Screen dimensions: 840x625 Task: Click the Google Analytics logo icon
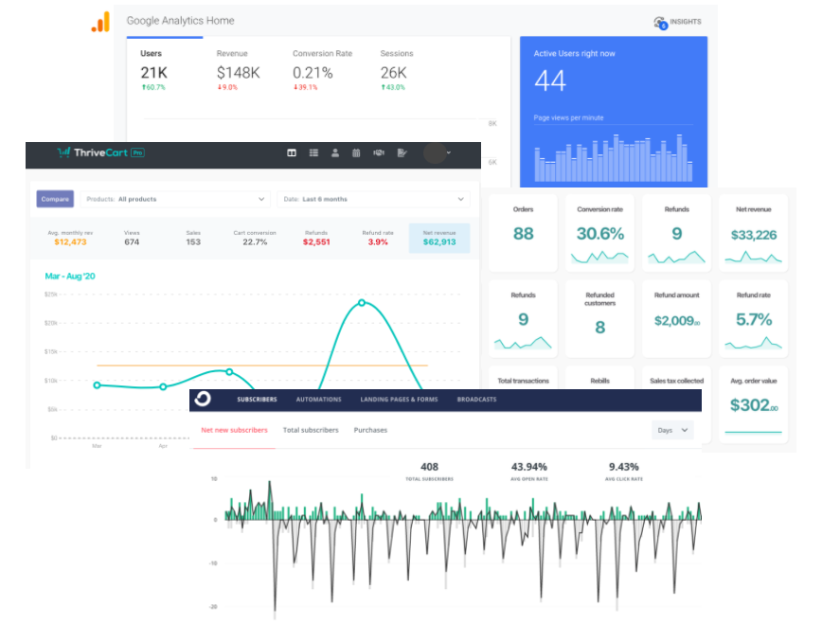click(x=100, y=23)
